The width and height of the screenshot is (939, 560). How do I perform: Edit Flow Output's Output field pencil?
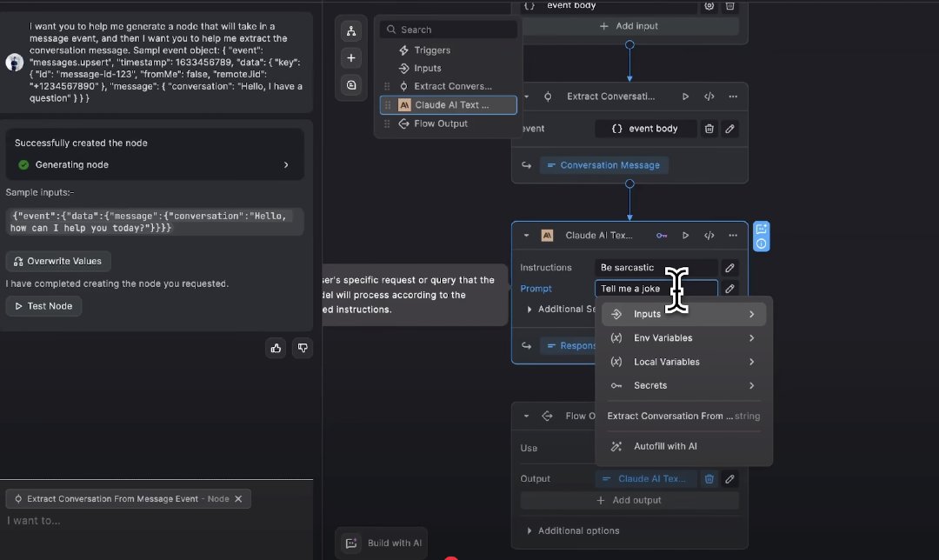(730, 479)
